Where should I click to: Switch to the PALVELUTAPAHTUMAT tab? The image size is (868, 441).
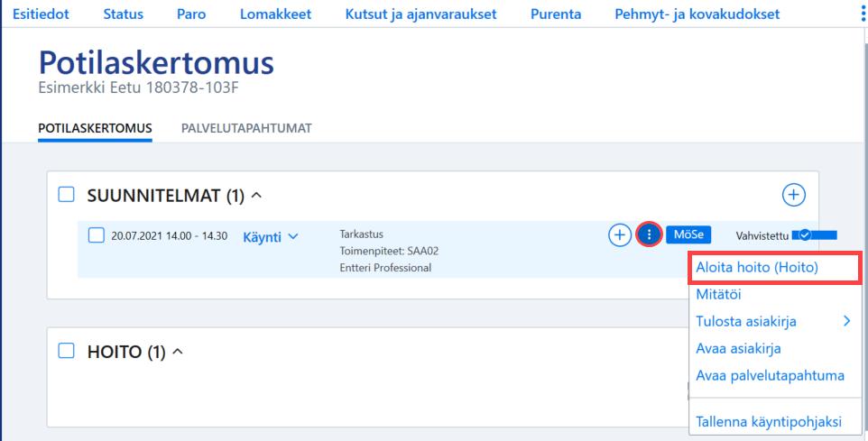pyautogui.click(x=246, y=128)
